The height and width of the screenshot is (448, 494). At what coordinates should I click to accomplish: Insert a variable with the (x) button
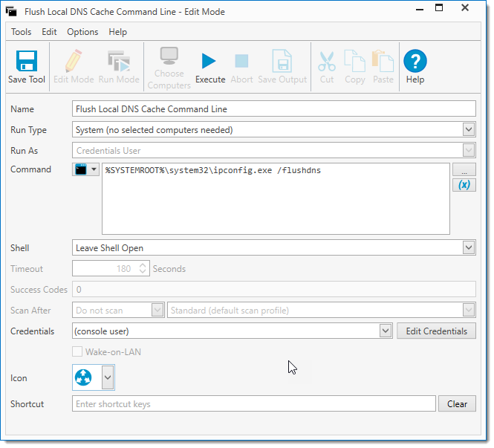pyautogui.click(x=464, y=184)
